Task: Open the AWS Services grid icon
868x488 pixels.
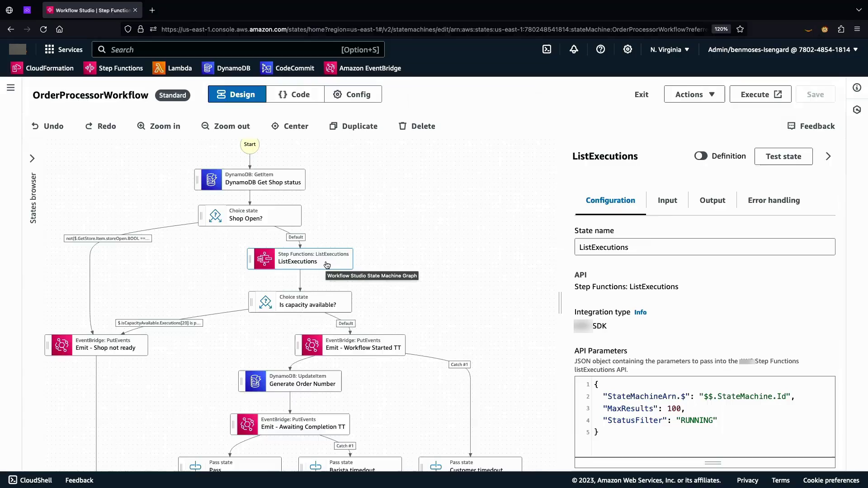Action: pos(50,50)
